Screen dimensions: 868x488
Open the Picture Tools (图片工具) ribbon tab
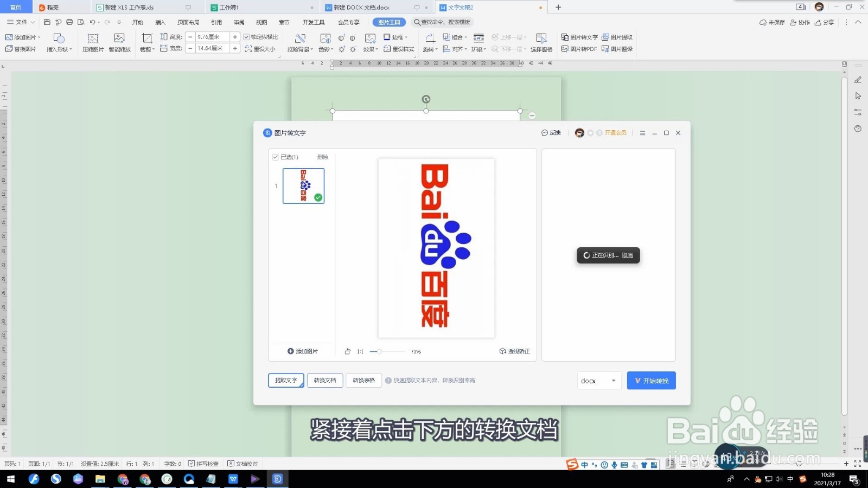389,22
